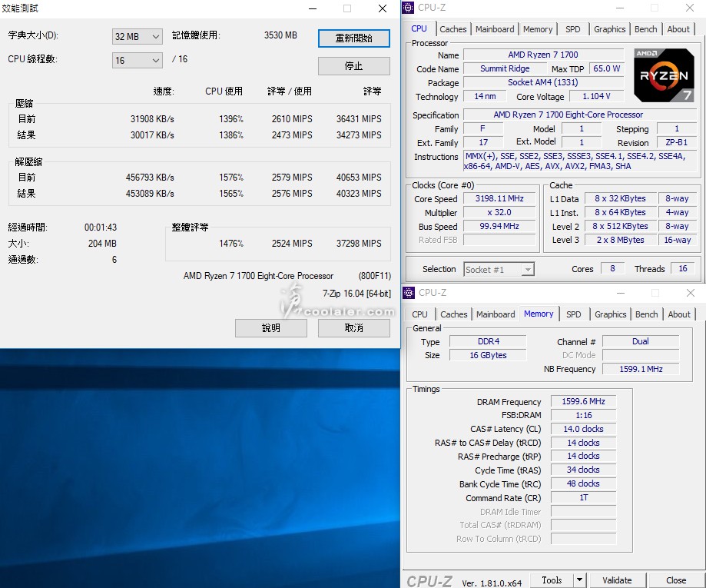Viewport: 706px width, 588px height.
Task: Switch to Caches tab in upper CPU-Z window
Action: click(x=453, y=29)
